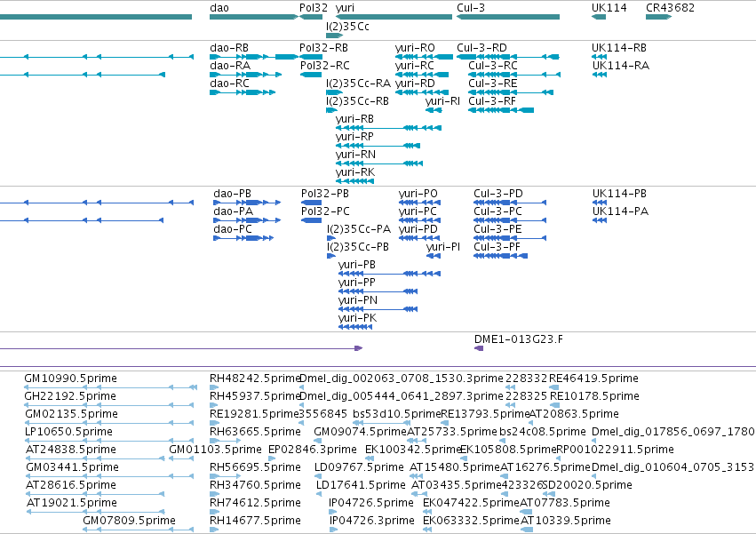This screenshot has width=756, height=534.
Task: Select the yuri-RN transcript label
Action: tap(355, 155)
